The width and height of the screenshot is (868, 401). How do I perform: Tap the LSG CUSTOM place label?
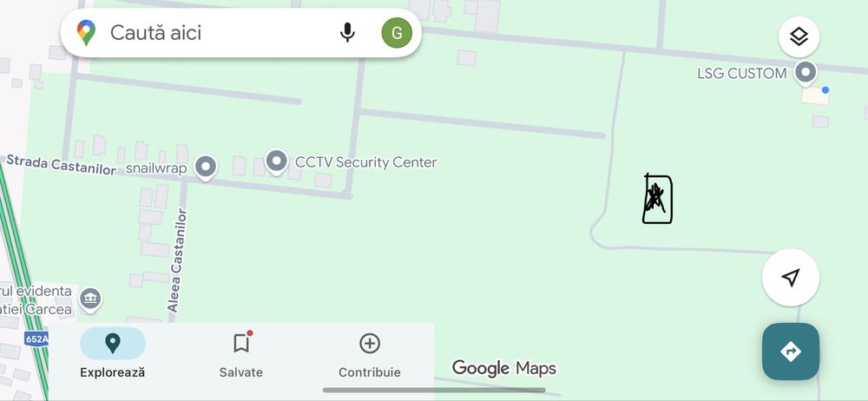pyautogui.click(x=742, y=74)
